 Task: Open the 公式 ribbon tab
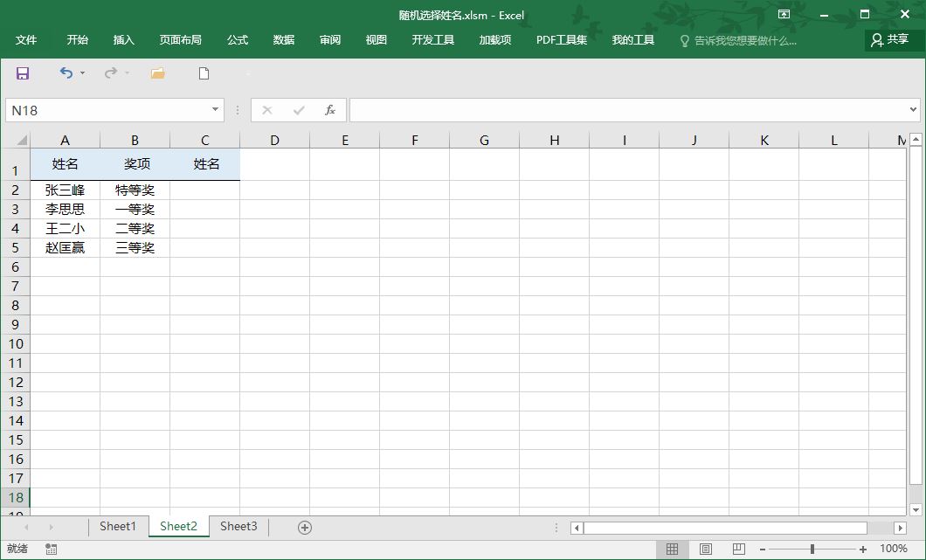(x=238, y=40)
